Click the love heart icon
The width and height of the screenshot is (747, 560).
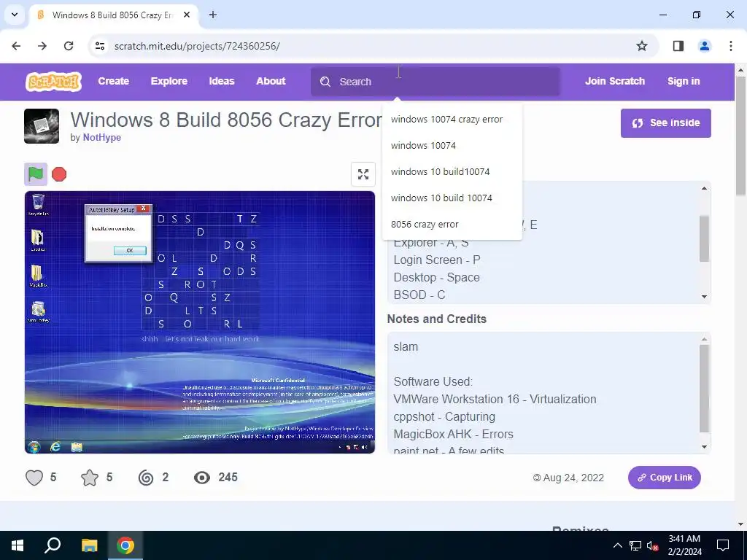coord(34,478)
